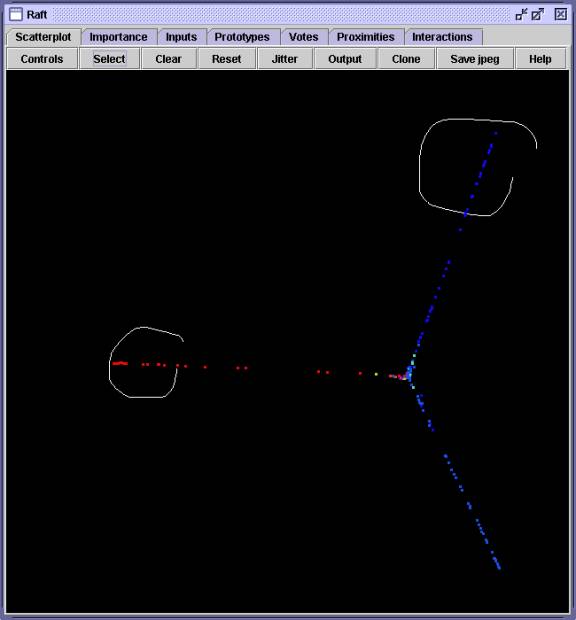Viewport: 576px width, 620px height.
Task: Switch to the Importance tab
Action: (119, 37)
